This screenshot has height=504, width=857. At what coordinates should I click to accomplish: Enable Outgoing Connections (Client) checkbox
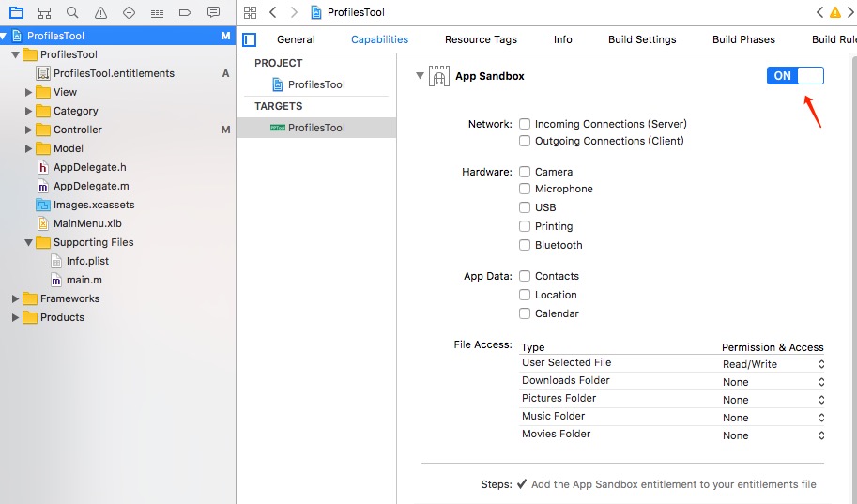525,141
